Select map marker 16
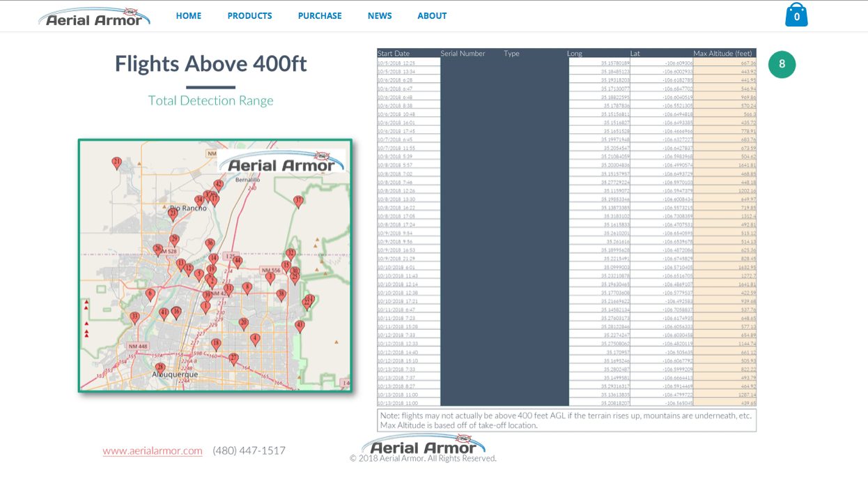The height and width of the screenshot is (479, 868). 176,313
